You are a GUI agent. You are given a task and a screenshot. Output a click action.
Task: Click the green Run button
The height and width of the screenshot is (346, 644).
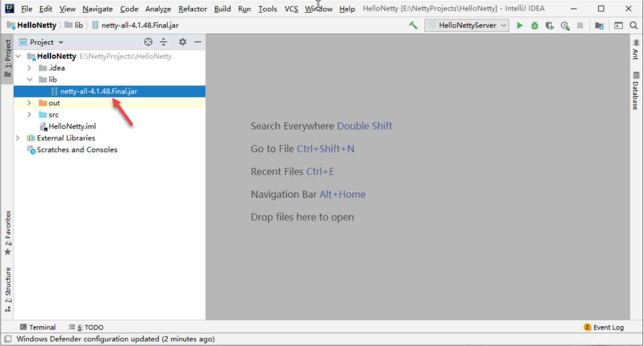pos(520,25)
